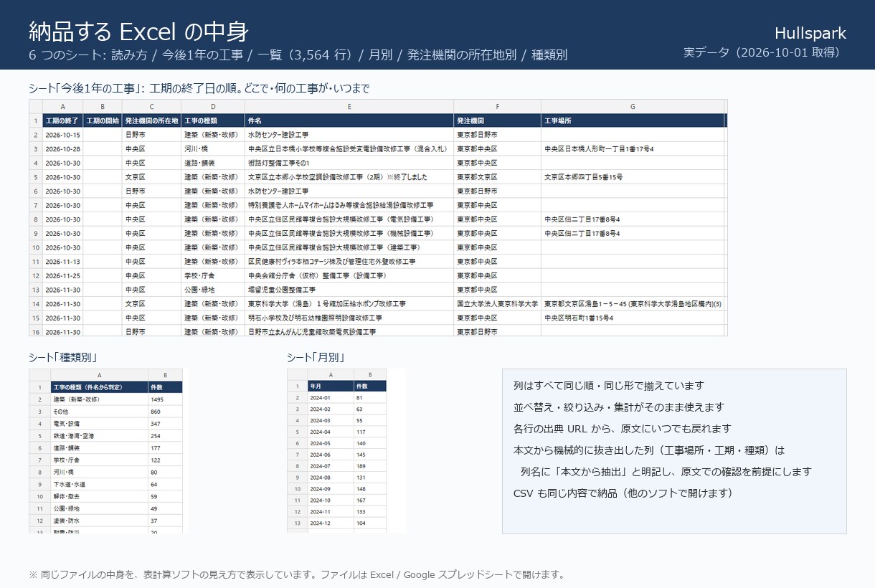Click the footnote starting '※ 同じファイルの中身を'
The height and width of the screenshot is (588, 875).
click(297, 574)
